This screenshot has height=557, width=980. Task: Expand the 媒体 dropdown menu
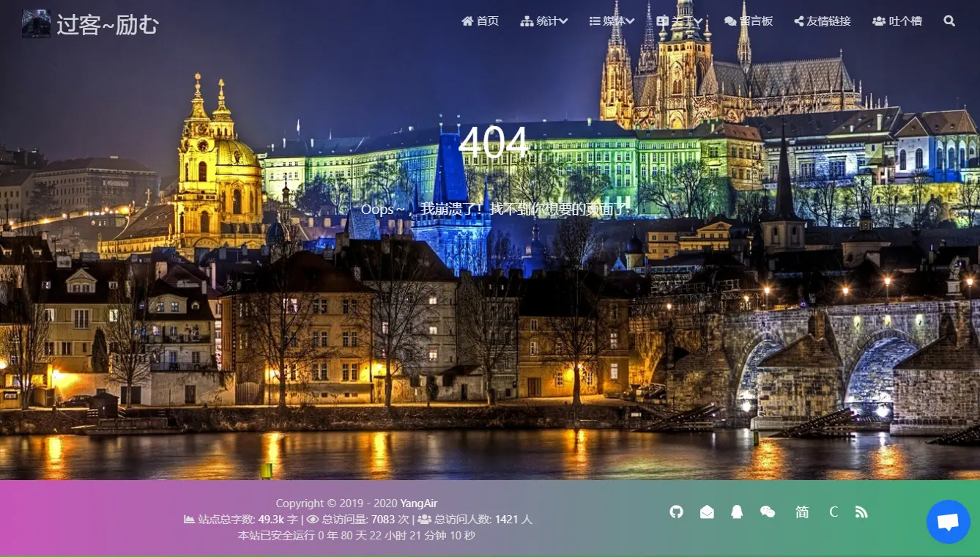pos(612,21)
